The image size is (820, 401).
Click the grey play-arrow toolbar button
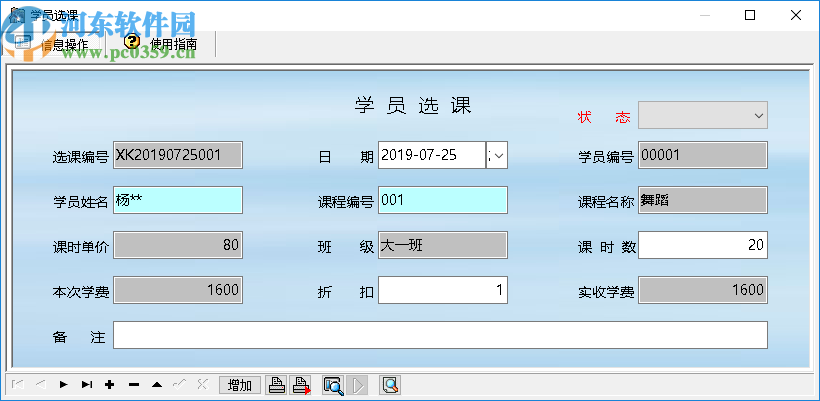pos(357,385)
